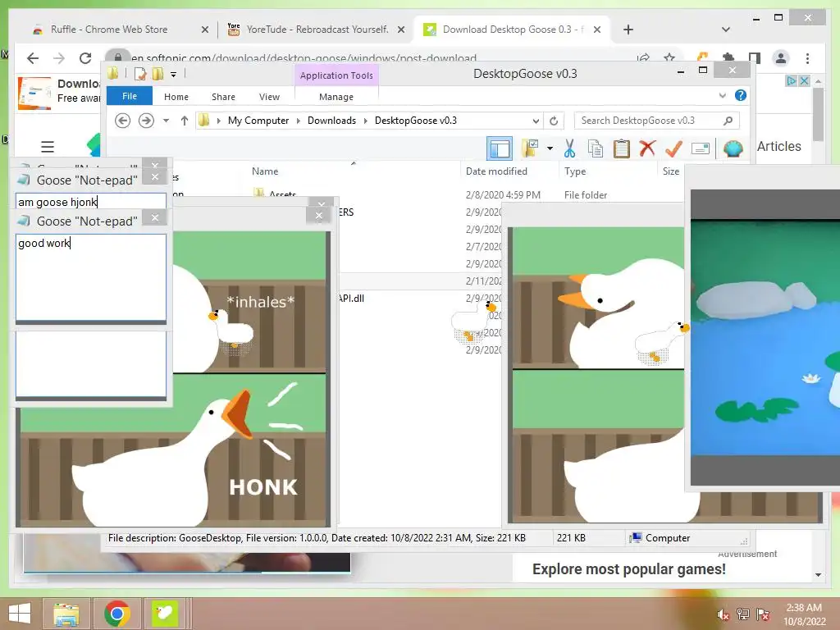
Task: Click the My Computer breadcrumb
Action: [258, 121]
